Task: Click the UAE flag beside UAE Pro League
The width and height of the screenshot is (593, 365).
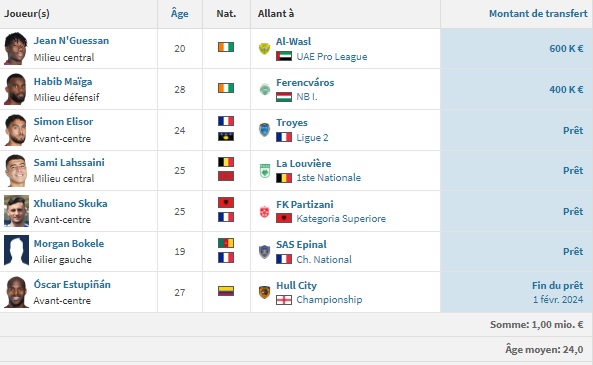Action: point(284,56)
